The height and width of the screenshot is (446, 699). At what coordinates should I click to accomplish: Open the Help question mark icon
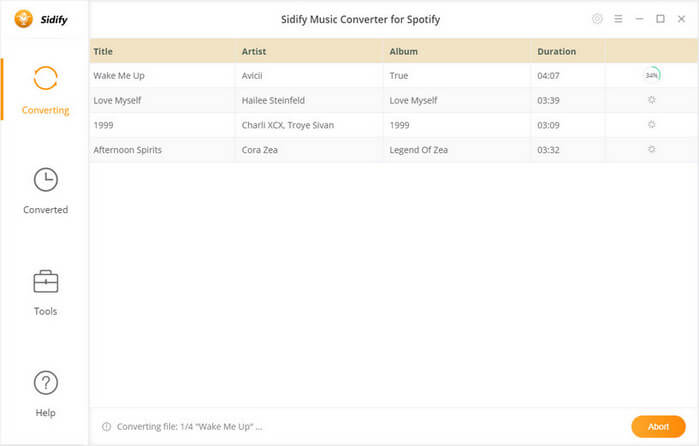click(45, 383)
